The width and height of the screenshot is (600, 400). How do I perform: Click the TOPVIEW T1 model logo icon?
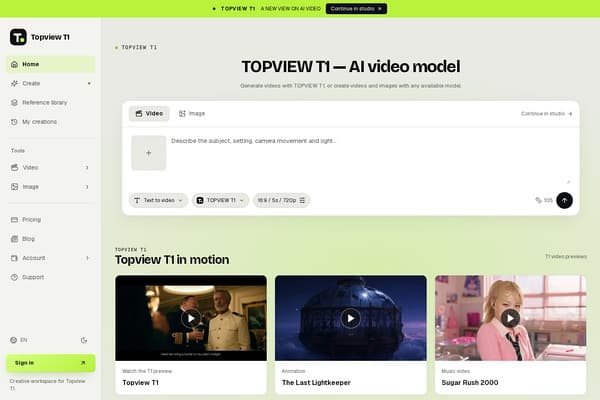[x=200, y=200]
